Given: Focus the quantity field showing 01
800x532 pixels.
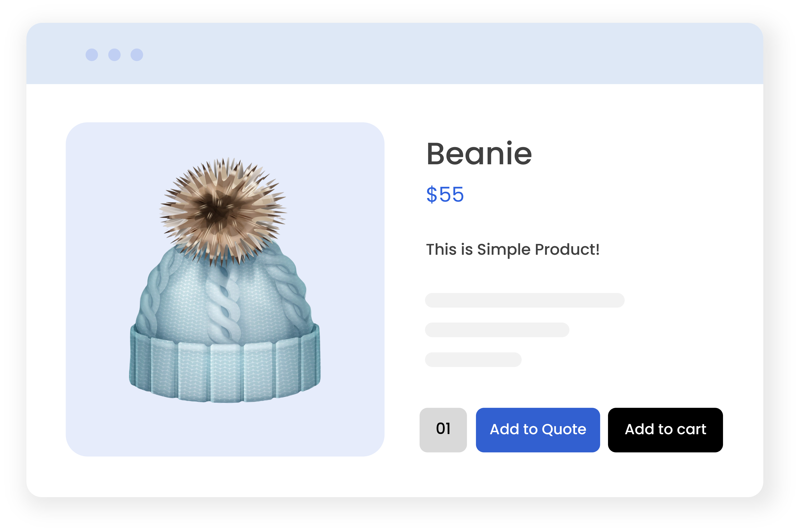Looking at the screenshot, I should [443, 430].
